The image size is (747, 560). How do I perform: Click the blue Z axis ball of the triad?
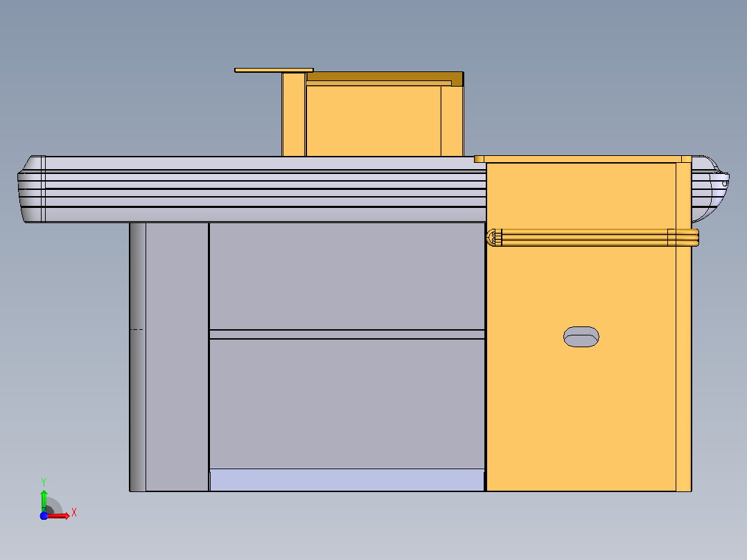44,516
